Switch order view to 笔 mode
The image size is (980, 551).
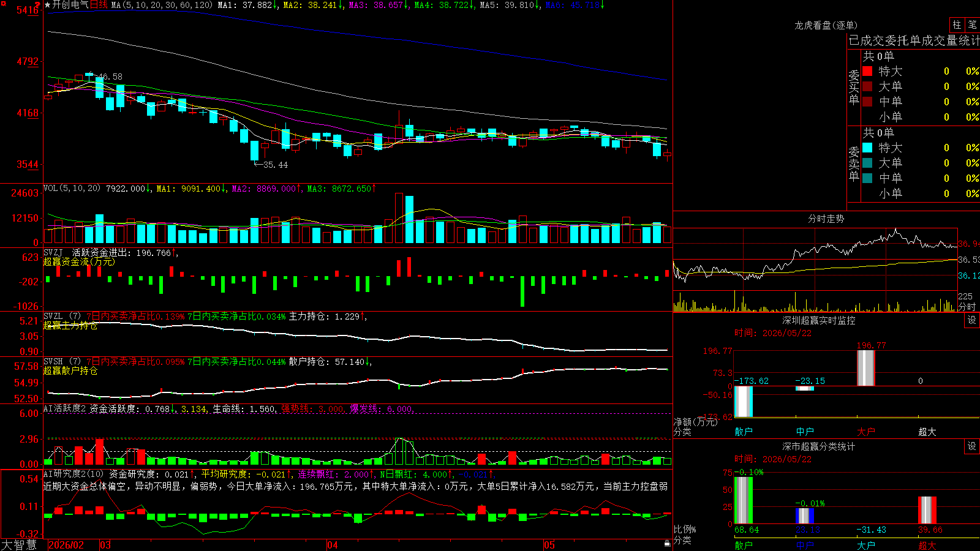click(x=973, y=24)
